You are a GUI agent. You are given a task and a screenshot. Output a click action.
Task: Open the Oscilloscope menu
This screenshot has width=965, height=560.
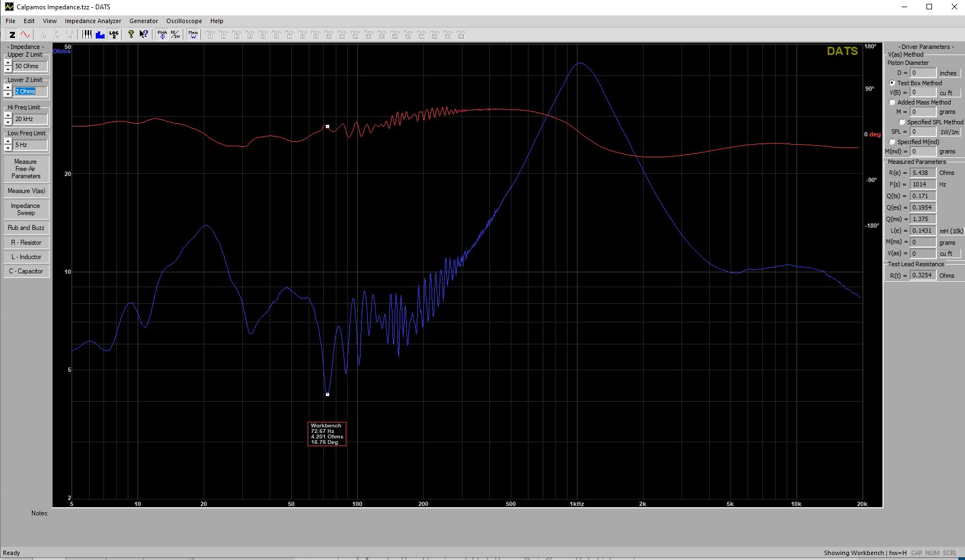184,21
